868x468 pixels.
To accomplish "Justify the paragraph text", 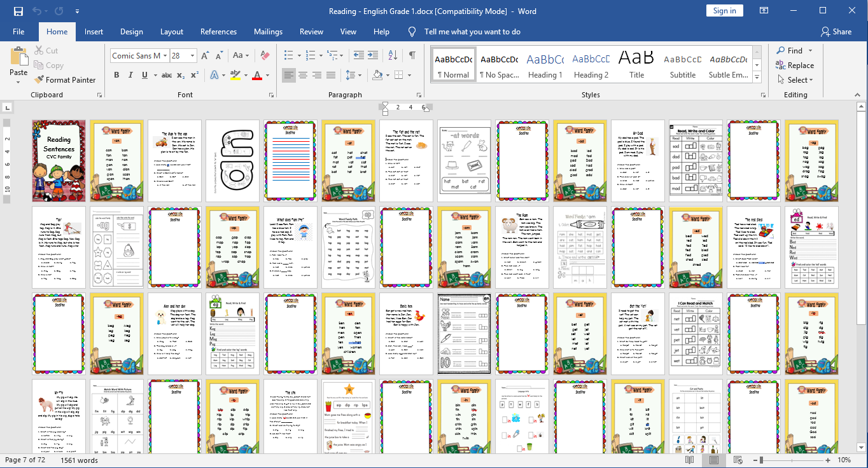I will 331,75.
